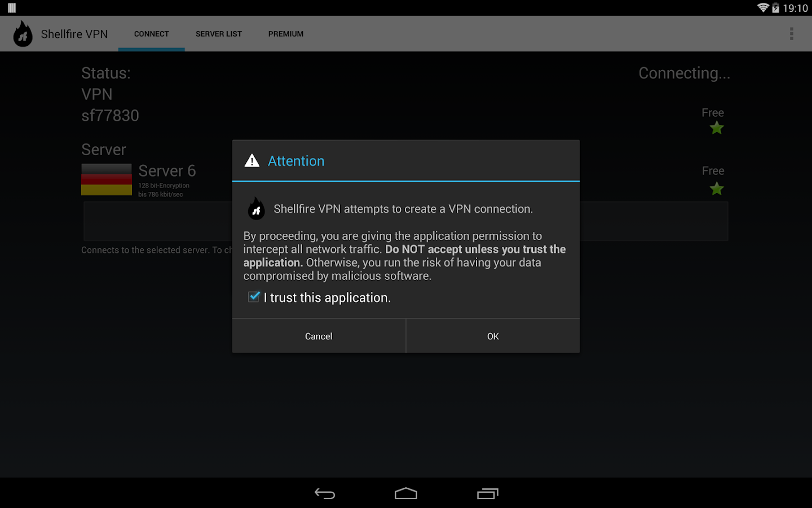
Task: Tap the Android back navigation button
Action: 325,494
